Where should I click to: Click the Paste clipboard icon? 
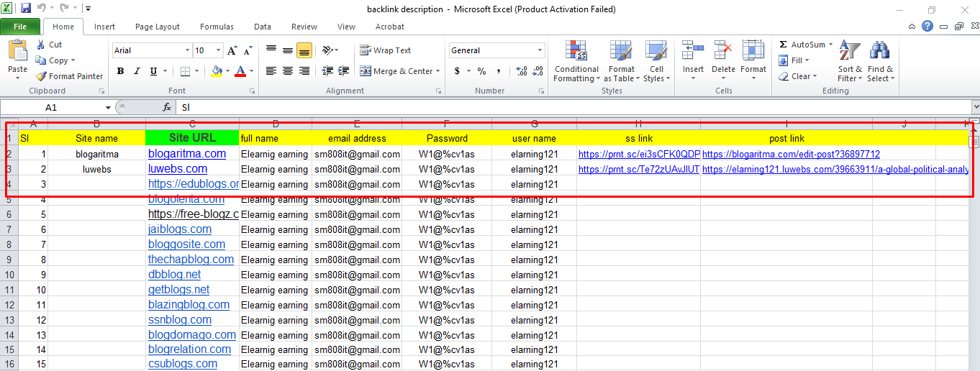17,52
